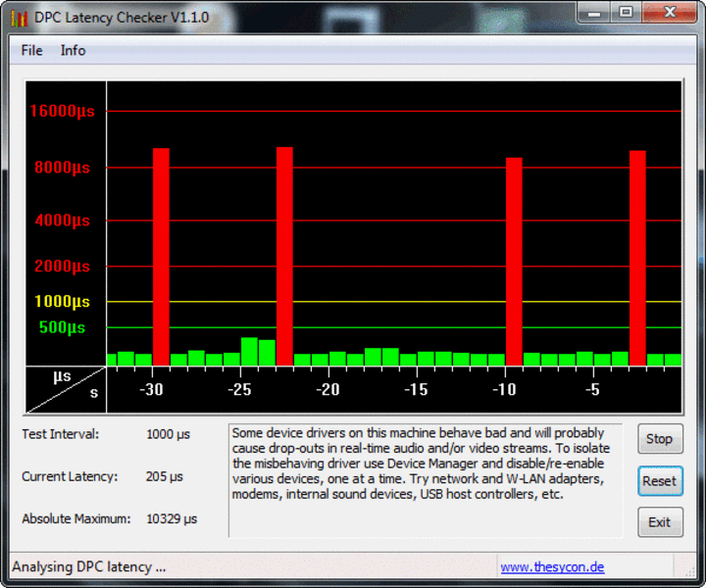Viewport: 706px width, 588px height.
Task: Open the www.thesycon.de link
Action: [552, 566]
